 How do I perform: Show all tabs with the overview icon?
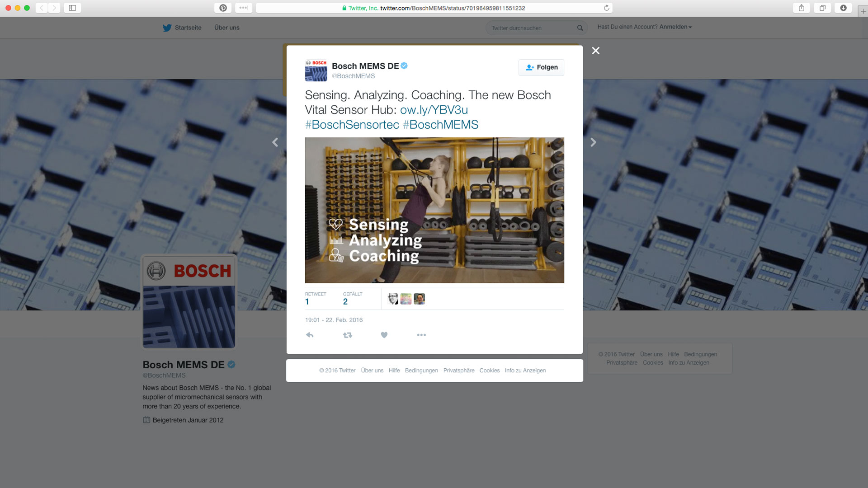pyautogui.click(x=822, y=8)
